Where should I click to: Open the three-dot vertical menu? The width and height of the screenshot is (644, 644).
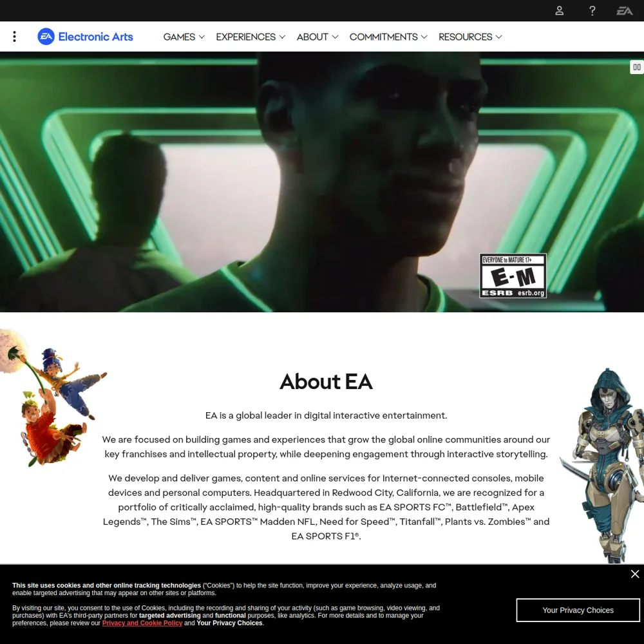14,37
